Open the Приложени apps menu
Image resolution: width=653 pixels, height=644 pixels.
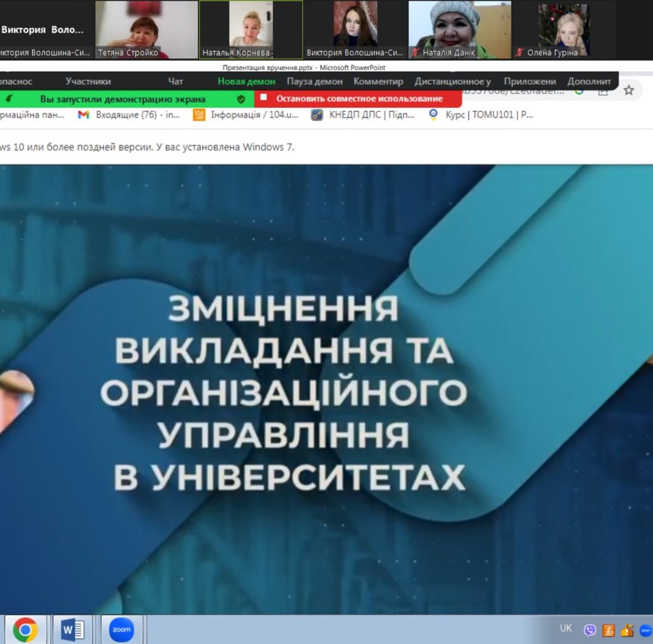529,81
